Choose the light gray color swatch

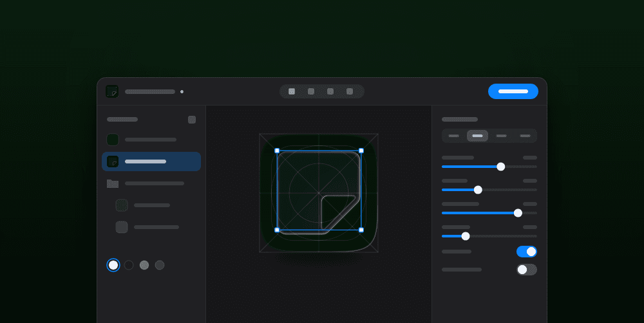coord(144,265)
